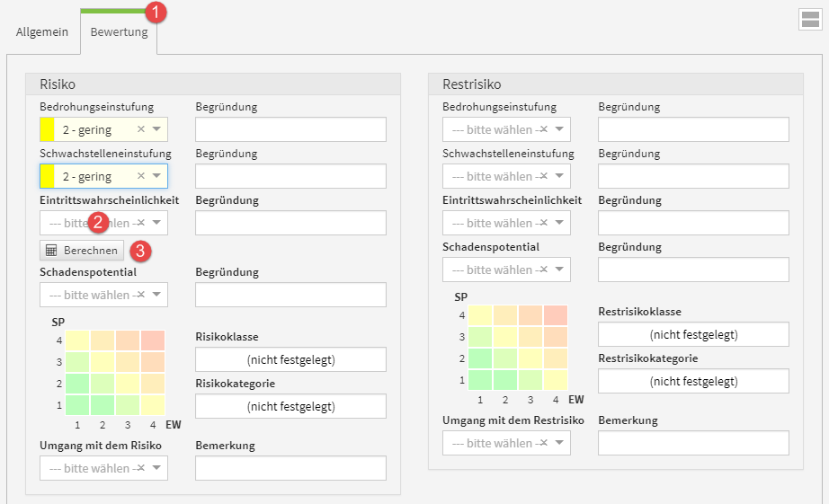Open Umgang mit dem Risiko dropdown arrow

(156, 467)
